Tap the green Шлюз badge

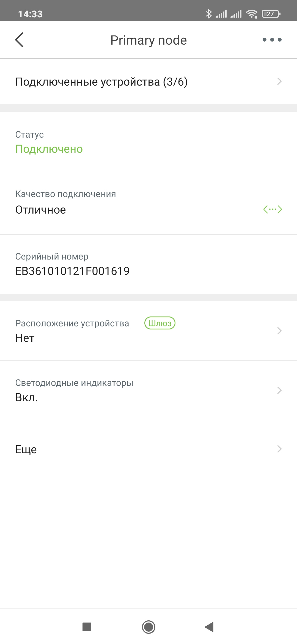coord(160,323)
